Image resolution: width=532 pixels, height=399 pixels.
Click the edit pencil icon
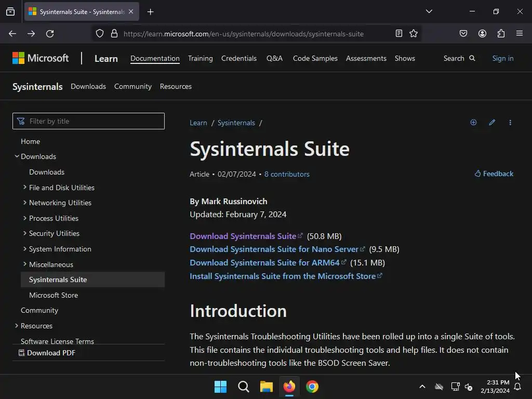click(x=492, y=123)
